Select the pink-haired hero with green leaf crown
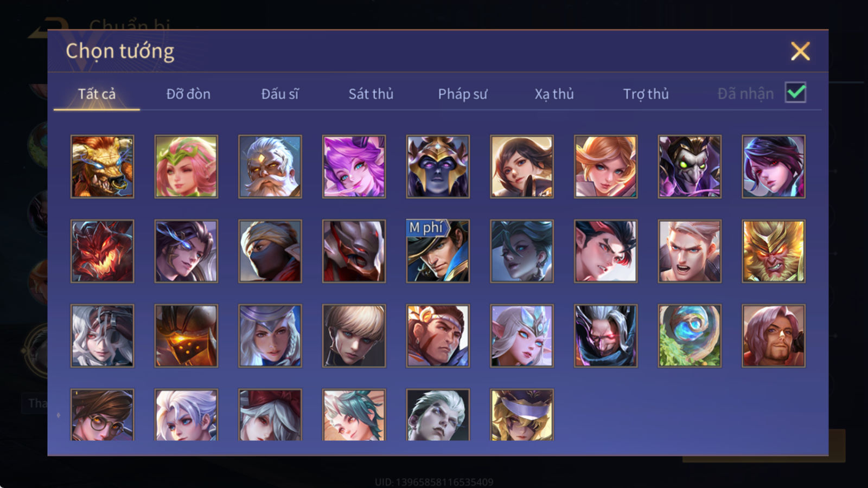 point(186,166)
